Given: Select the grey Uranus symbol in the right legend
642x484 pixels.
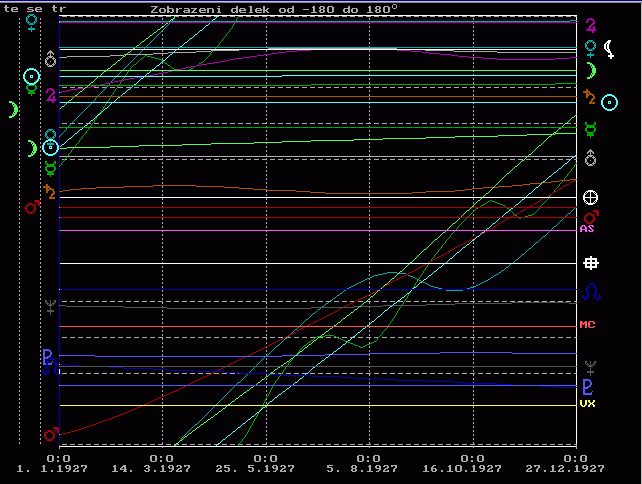Looking at the screenshot, I should (590, 158).
